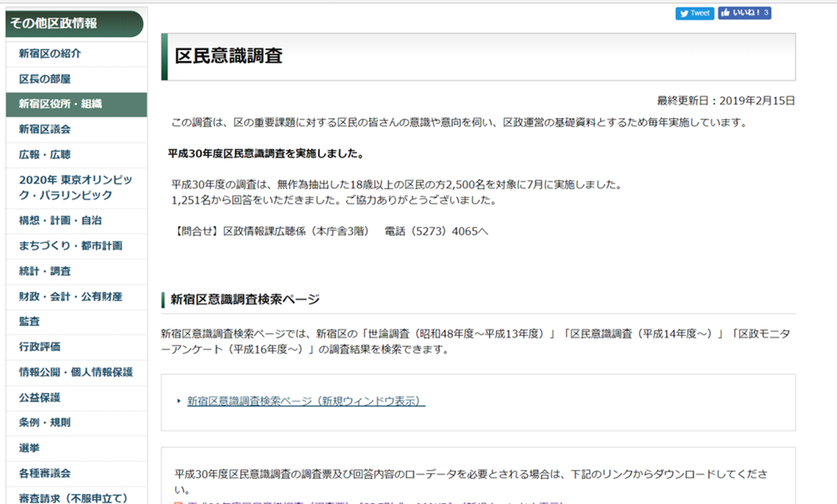
Task: Open 新宿区の紹介 in the sidebar
Action: pos(76,54)
